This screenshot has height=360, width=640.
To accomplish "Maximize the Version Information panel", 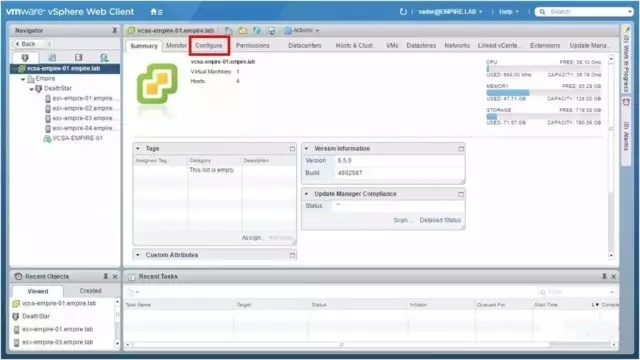I will 461,149.
